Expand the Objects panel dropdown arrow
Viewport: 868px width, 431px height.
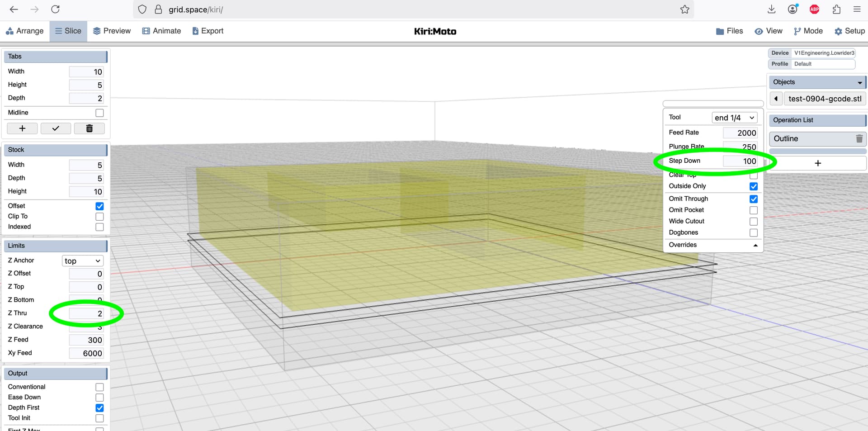pos(859,82)
